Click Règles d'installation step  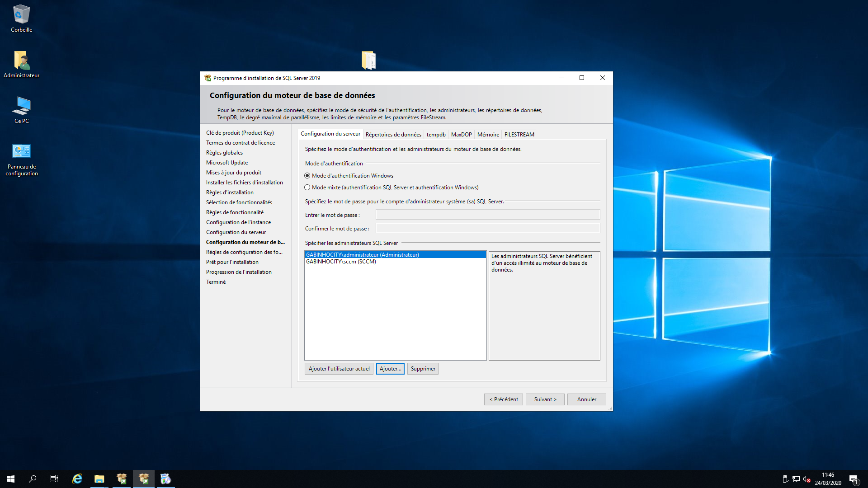(x=230, y=192)
